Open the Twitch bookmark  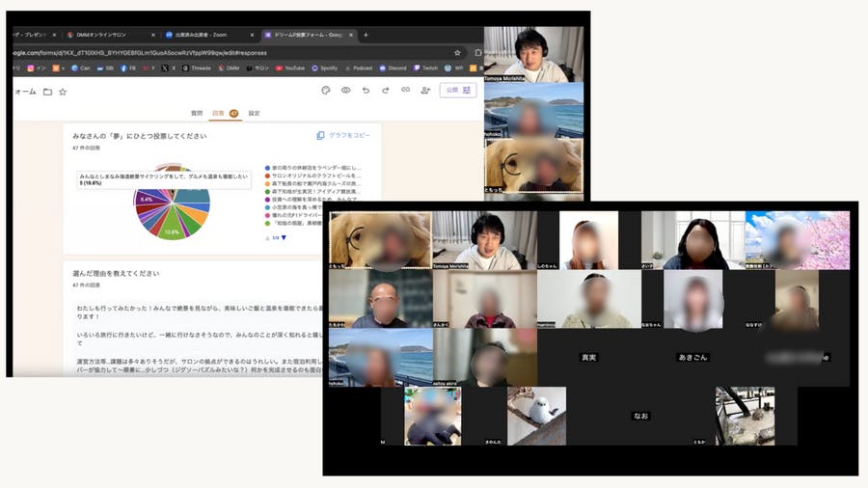coord(425,68)
